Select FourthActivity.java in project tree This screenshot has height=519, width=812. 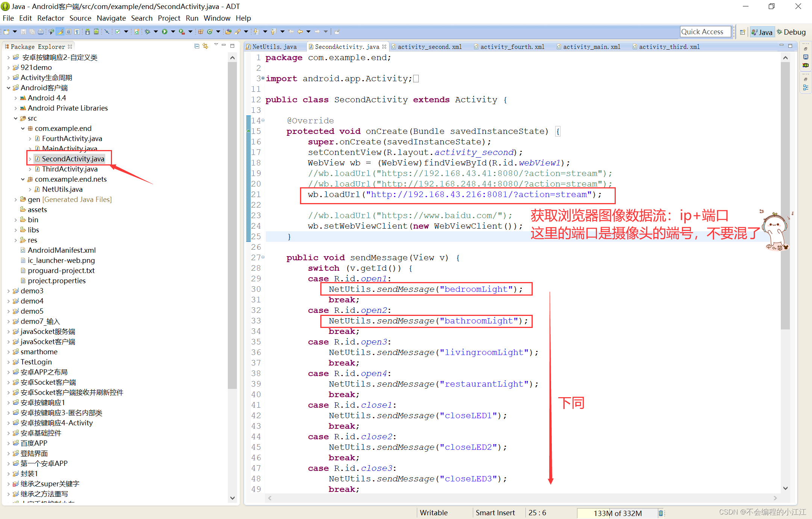coord(70,138)
